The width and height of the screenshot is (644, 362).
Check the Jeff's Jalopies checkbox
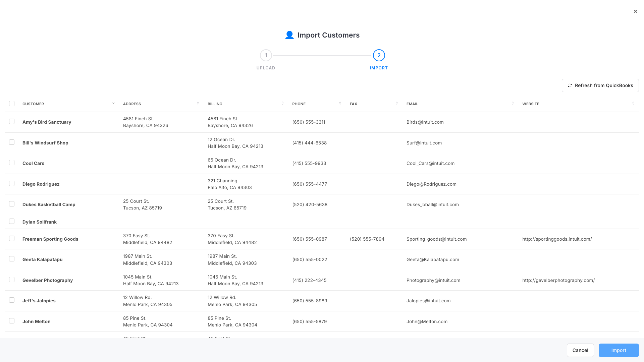tap(12, 300)
